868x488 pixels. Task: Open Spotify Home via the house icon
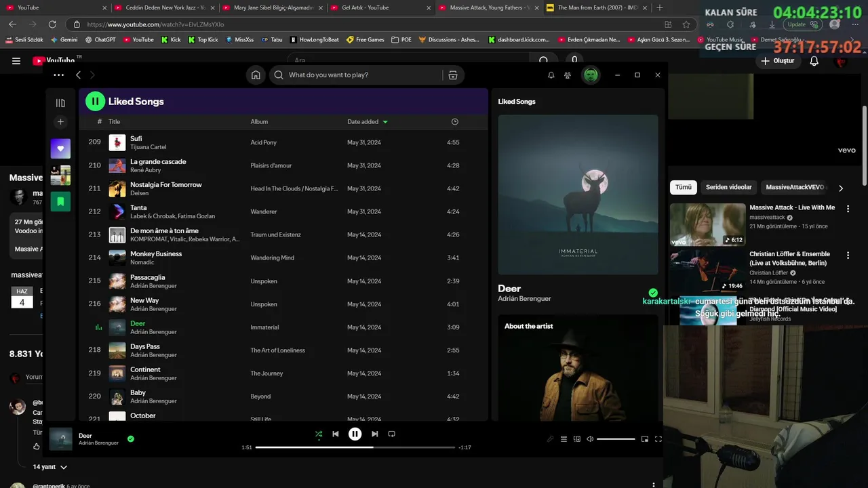tap(256, 75)
